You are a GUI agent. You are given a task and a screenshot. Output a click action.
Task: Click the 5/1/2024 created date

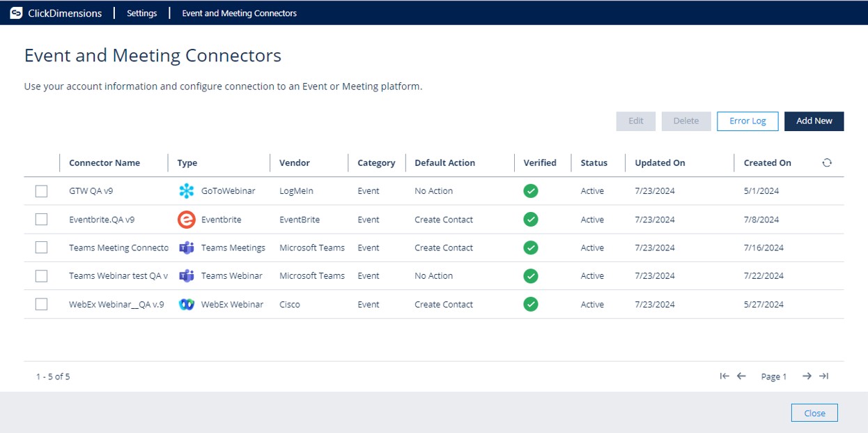(761, 191)
